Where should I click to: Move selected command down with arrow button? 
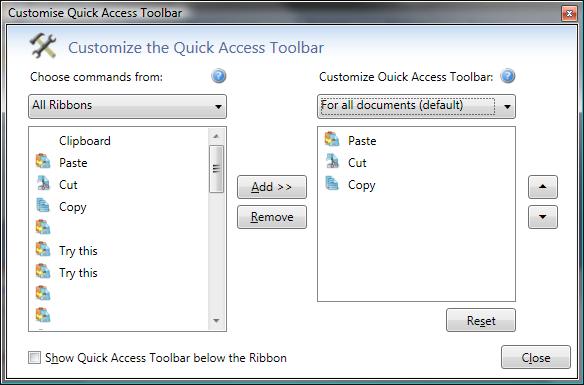pos(543,217)
